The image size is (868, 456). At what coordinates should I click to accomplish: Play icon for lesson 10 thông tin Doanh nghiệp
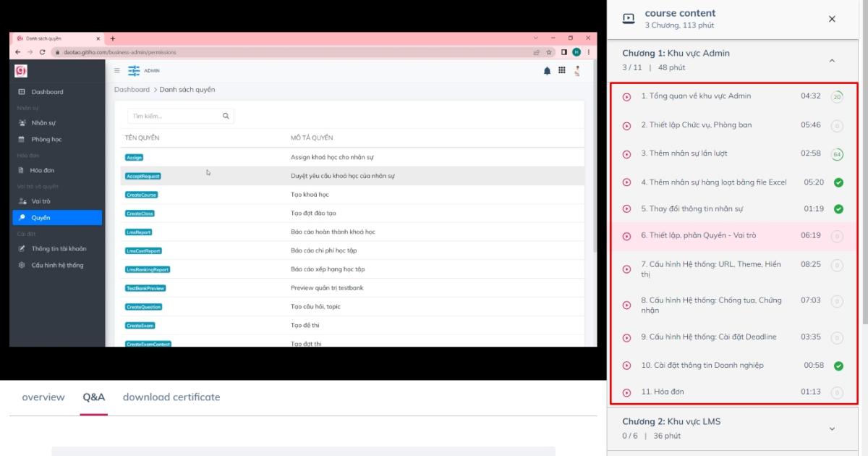tap(627, 366)
